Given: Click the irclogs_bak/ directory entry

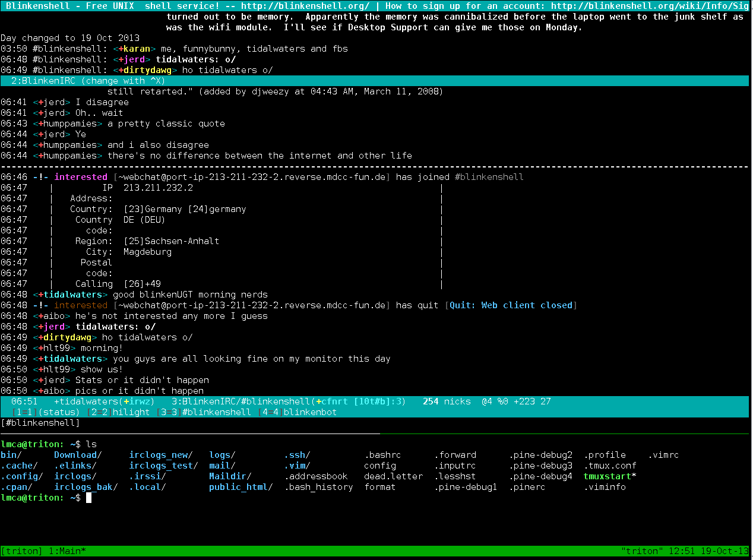Looking at the screenshot, I should (86, 487).
